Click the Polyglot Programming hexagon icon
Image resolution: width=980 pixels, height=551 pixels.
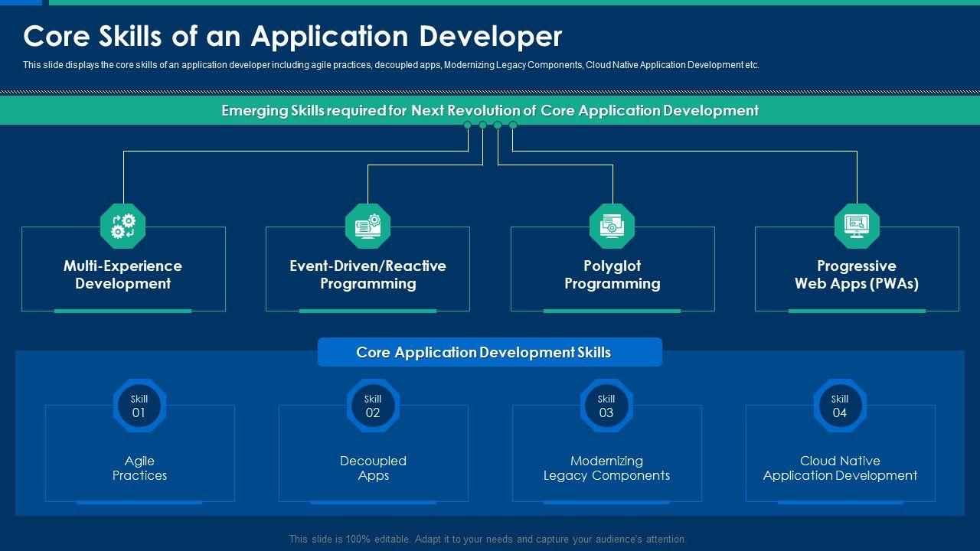pyautogui.click(x=612, y=226)
